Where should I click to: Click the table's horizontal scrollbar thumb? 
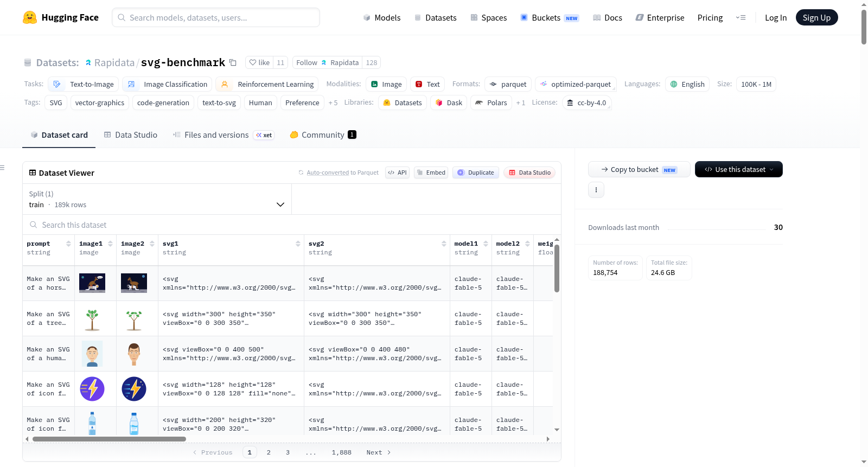[109, 439]
